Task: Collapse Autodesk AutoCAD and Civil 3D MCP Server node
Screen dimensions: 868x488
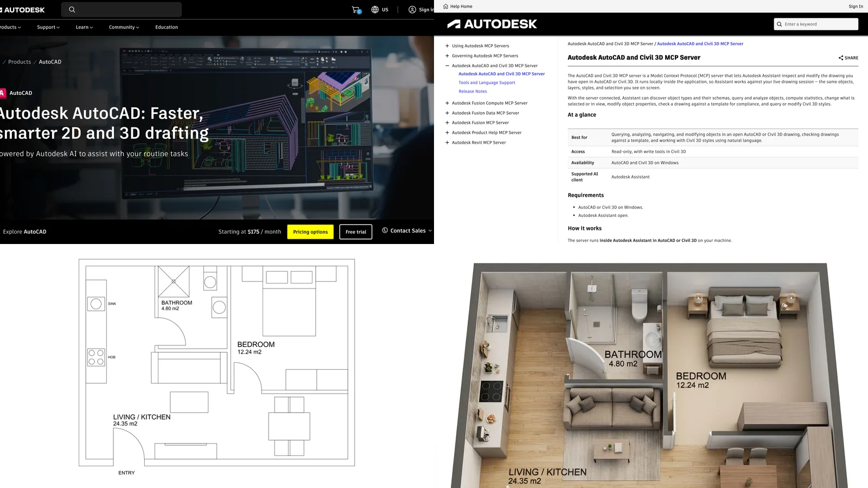Action: 447,66
